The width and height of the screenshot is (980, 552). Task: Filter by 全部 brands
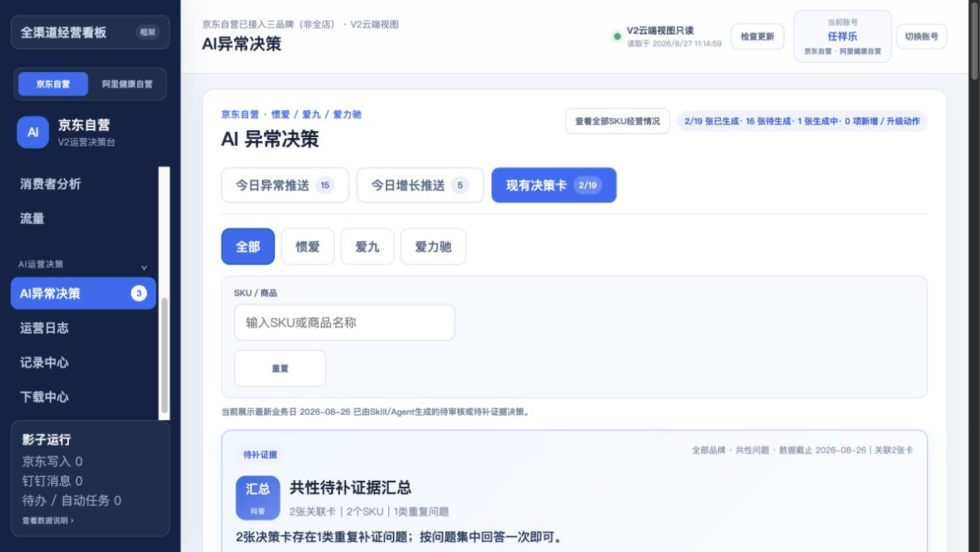coord(248,247)
